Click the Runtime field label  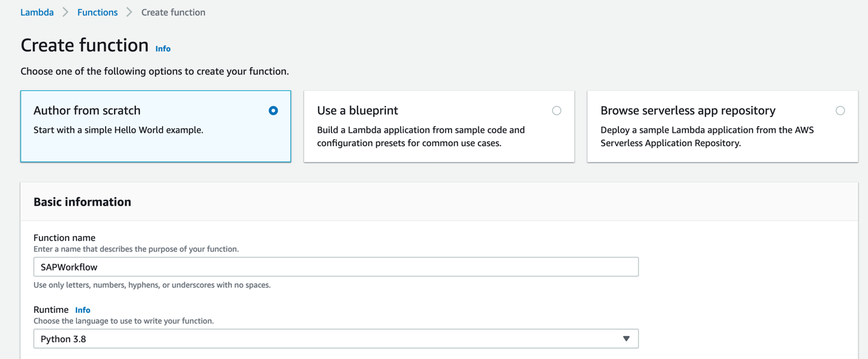(x=51, y=310)
